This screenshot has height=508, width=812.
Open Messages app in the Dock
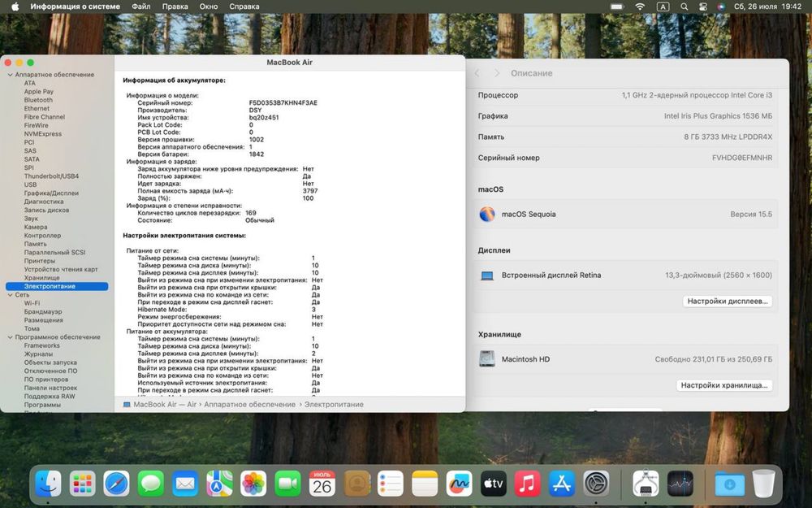tap(151, 484)
